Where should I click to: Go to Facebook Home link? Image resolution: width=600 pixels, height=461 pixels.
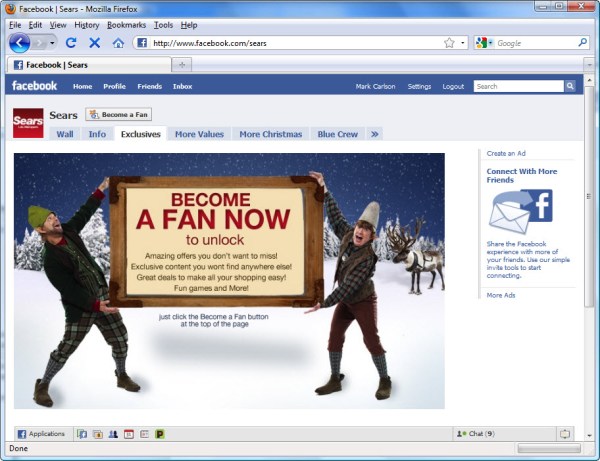82,86
